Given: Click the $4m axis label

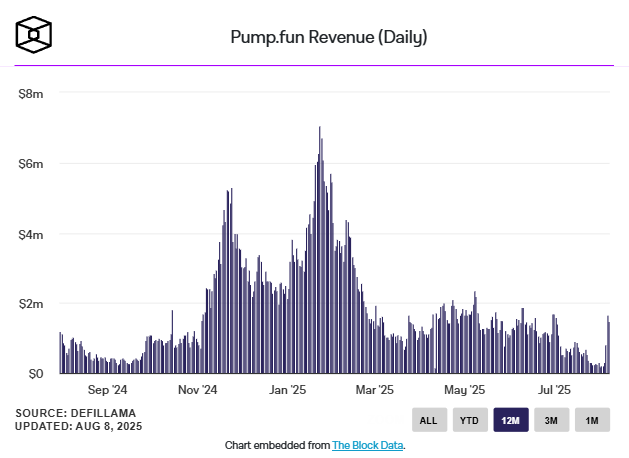Looking at the screenshot, I should (x=31, y=235).
